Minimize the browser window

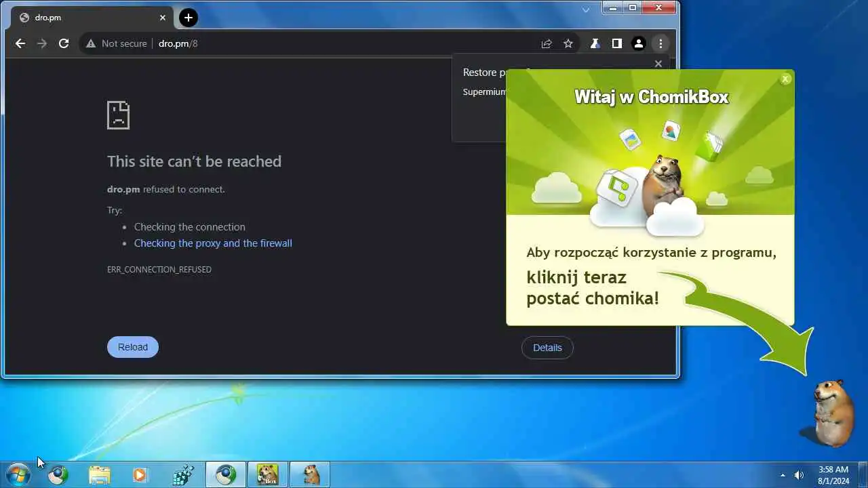coord(613,7)
